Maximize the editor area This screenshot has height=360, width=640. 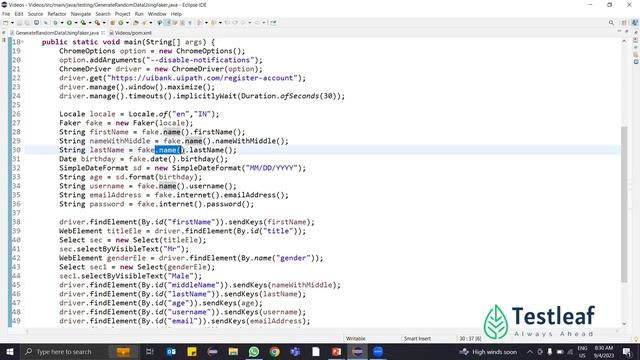click(x=627, y=31)
